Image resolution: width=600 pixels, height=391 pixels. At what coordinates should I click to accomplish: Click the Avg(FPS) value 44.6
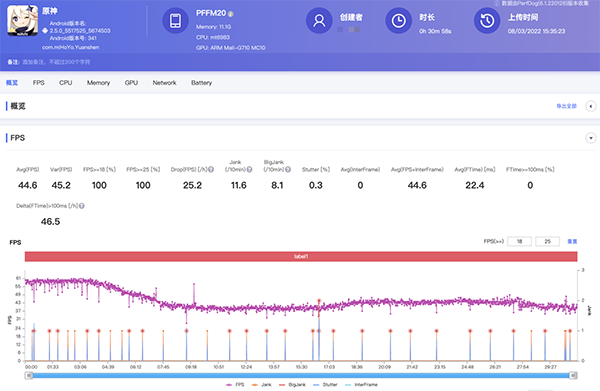[x=28, y=186]
